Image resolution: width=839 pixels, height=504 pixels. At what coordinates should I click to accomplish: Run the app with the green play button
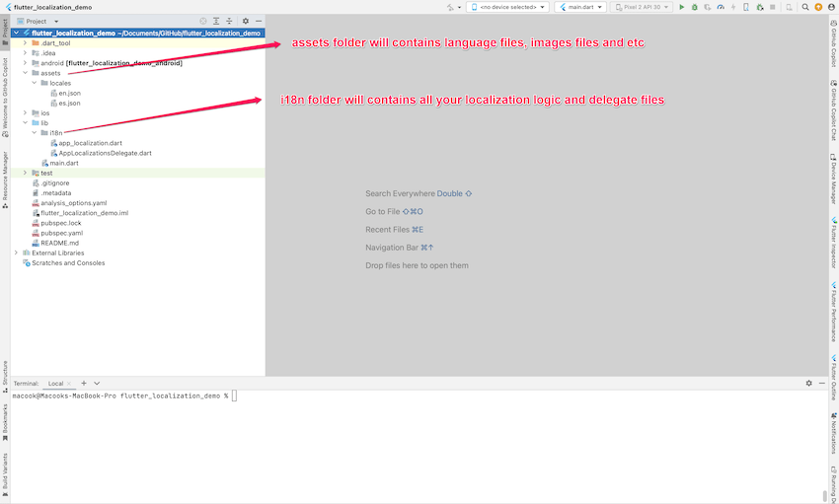(682, 7)
